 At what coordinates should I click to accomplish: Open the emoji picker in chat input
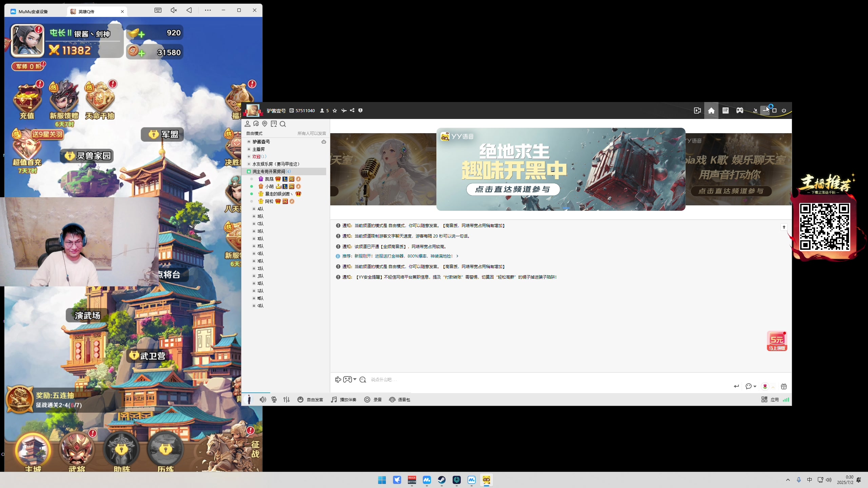[362, 380]
